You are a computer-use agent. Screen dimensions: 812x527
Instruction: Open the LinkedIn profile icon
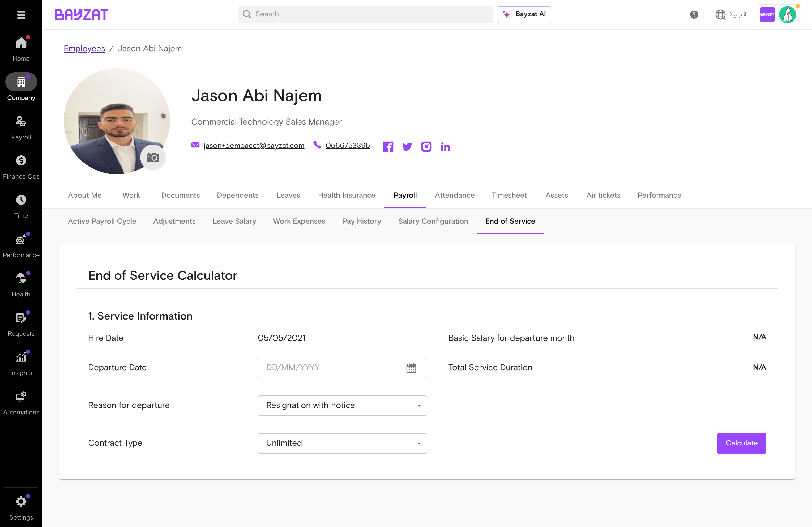click(x=445, y=147)
